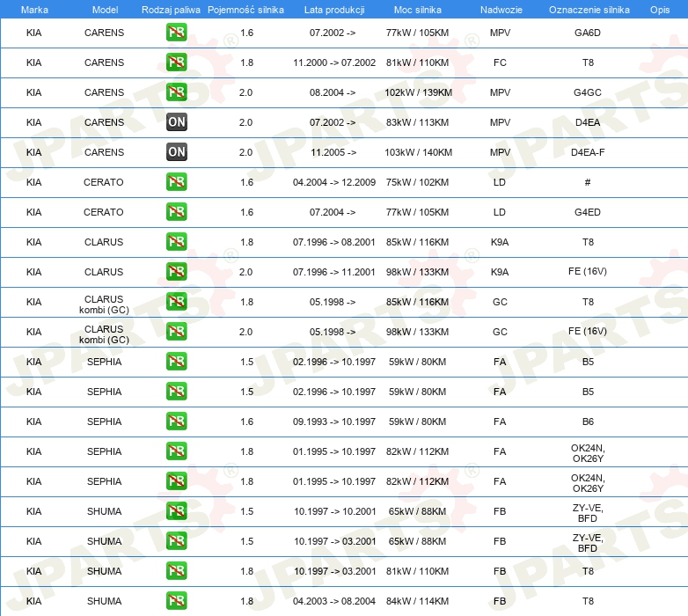Select the Opis column header
This screenshot has height=616, width=688.
point(659,9)
